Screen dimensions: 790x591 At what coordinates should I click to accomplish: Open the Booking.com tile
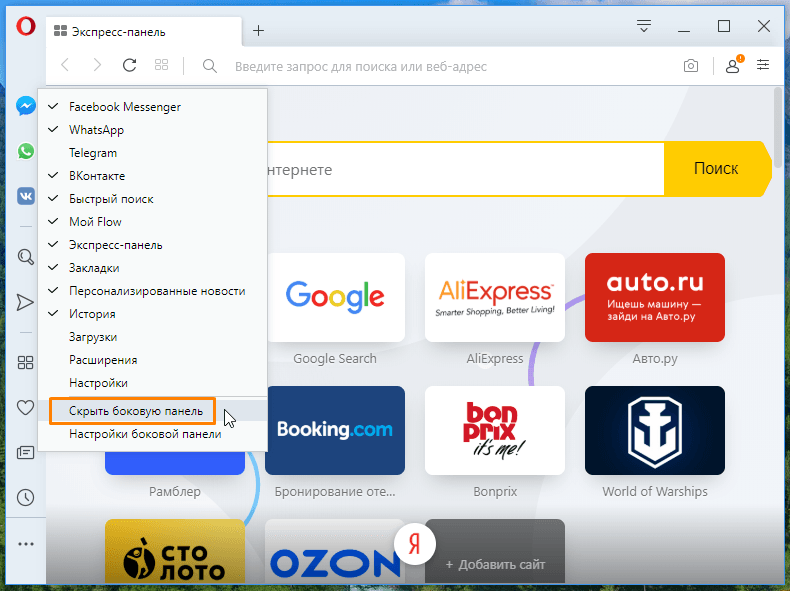(x=335, y=430)
